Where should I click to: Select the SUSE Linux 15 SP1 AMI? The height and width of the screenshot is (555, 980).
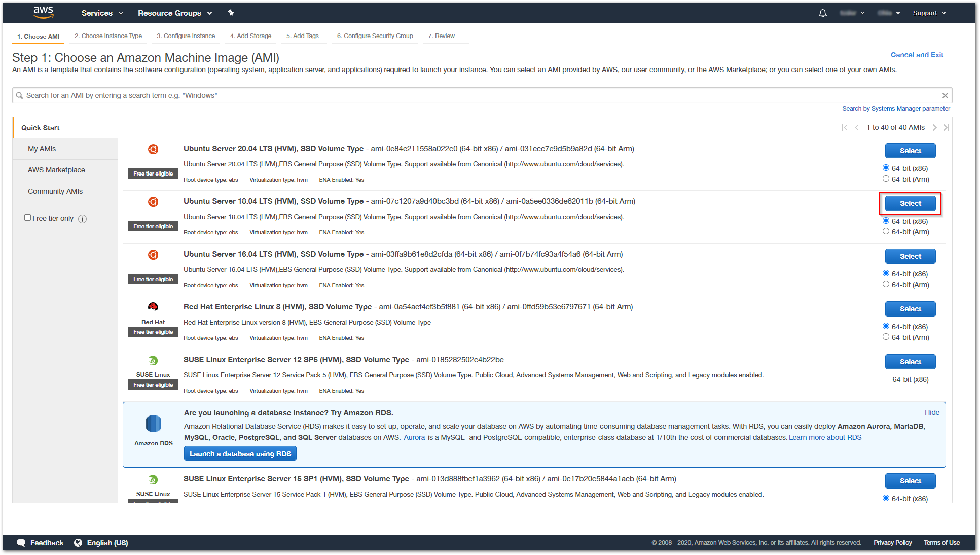click(910, 481)
